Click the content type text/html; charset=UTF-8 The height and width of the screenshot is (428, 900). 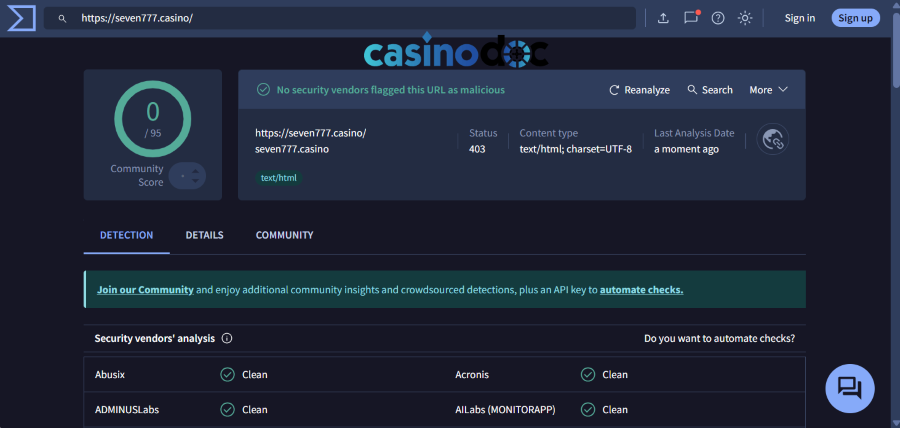[576, 149]
